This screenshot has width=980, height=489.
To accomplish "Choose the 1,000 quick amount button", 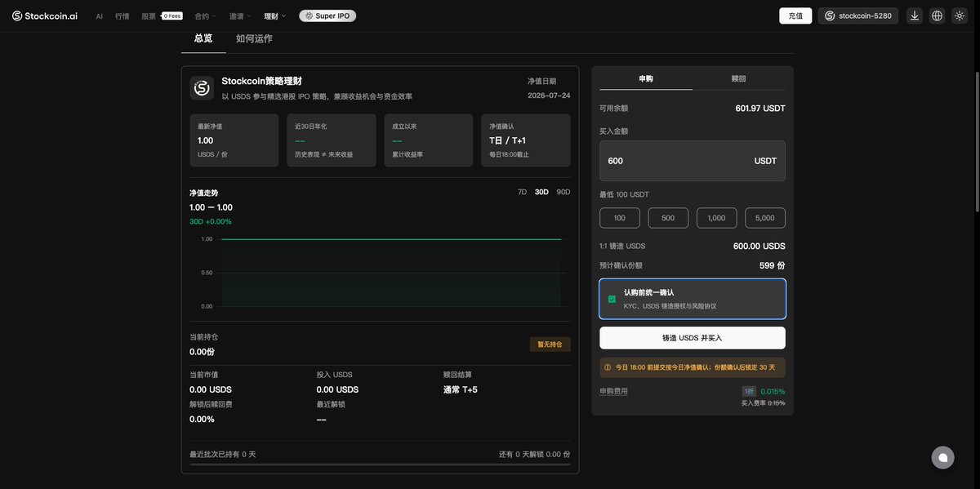I will click(716, 218).
